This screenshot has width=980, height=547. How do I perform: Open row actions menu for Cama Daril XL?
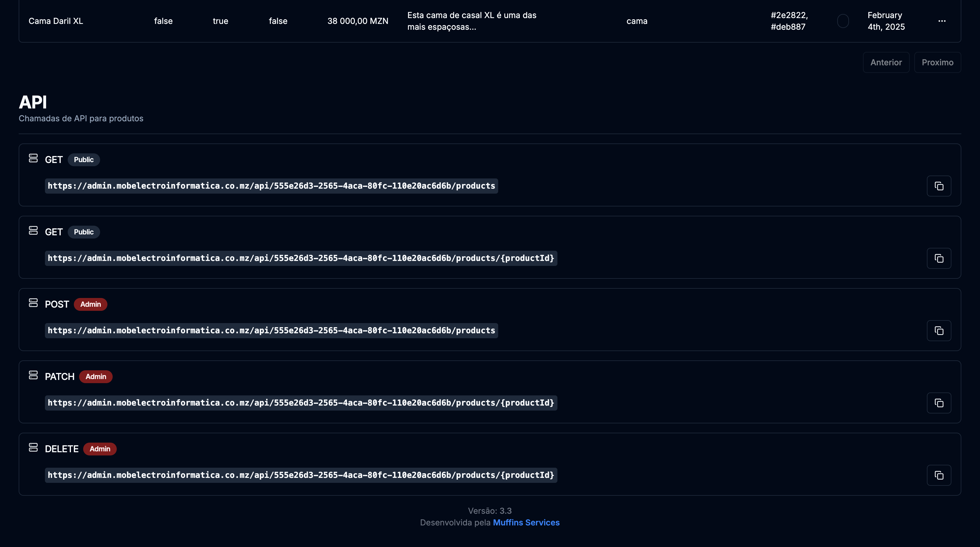click(x=941, y=21)
